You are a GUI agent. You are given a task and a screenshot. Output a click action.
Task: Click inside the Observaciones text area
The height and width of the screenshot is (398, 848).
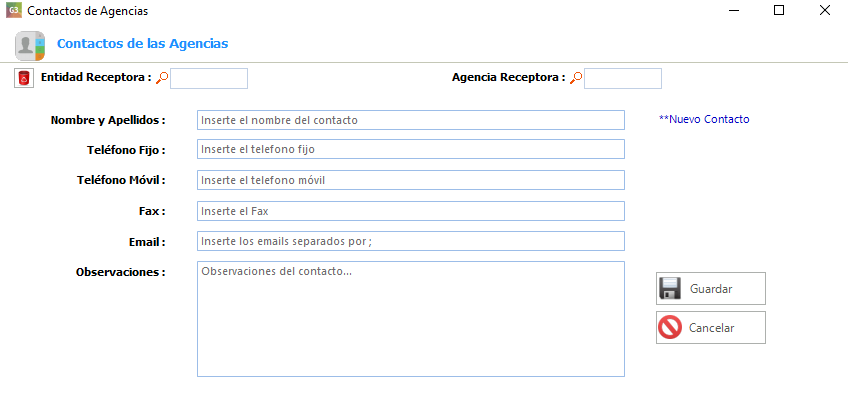[x=410, y=319]
